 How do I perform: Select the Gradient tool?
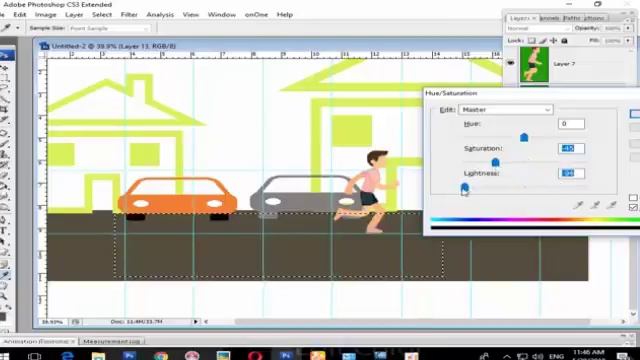click(x=5, y=187)
